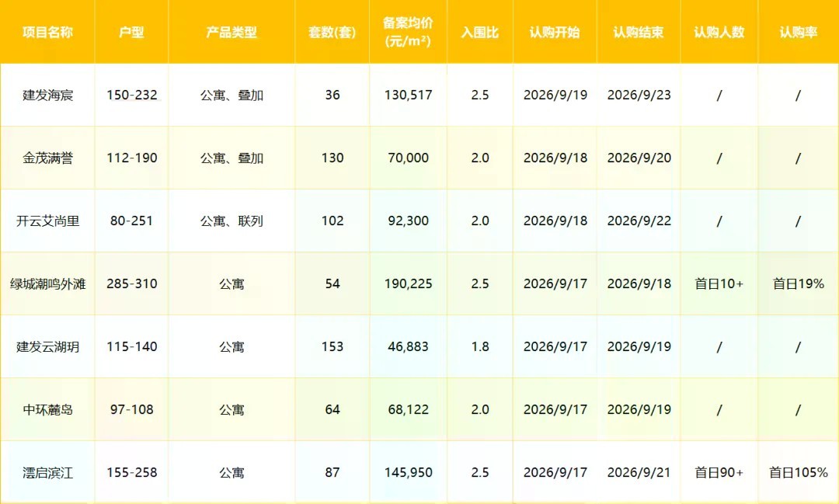The height and width of the screenshot is (504, 839).
Task: Click unit count 64
Action: pos(332,410)
